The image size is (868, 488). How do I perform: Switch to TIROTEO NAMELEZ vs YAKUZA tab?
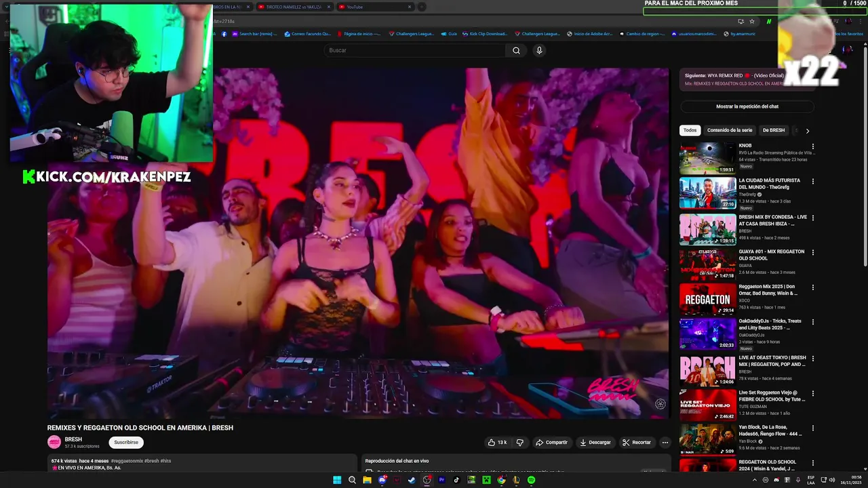click(x=293, y=7)
